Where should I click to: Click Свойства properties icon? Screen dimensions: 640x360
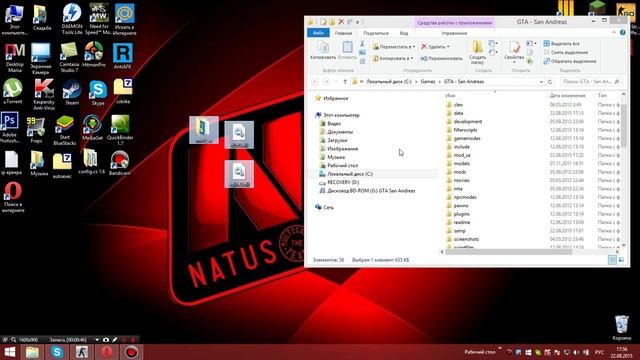(x=514, y=51)
